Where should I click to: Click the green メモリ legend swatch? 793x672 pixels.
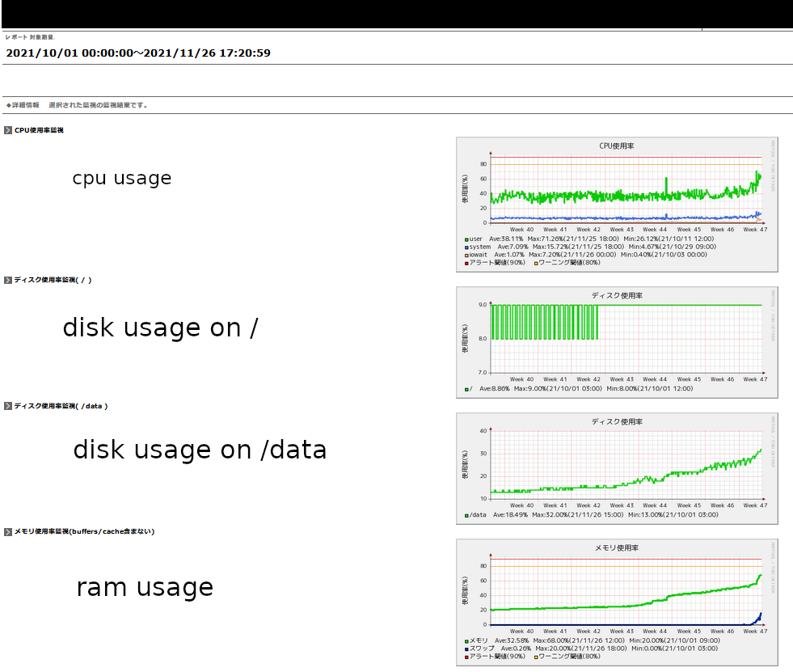[x=466, y=641]
